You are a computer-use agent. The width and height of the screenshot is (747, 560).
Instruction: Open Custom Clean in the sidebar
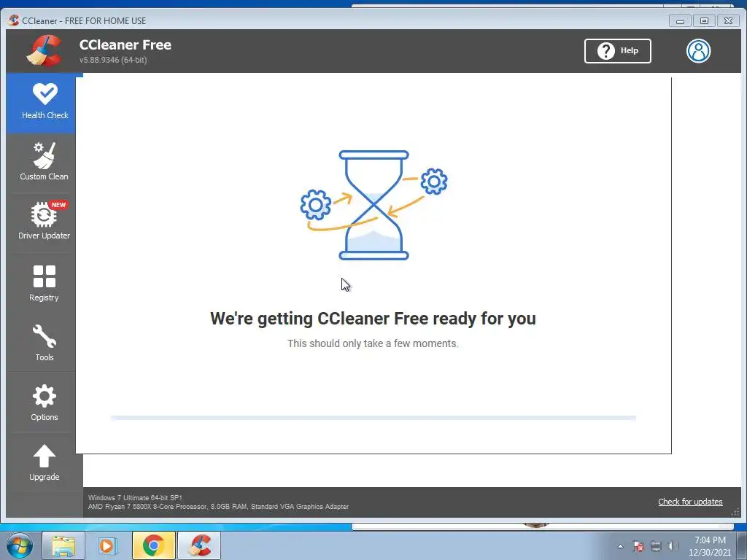click(44, 162)
